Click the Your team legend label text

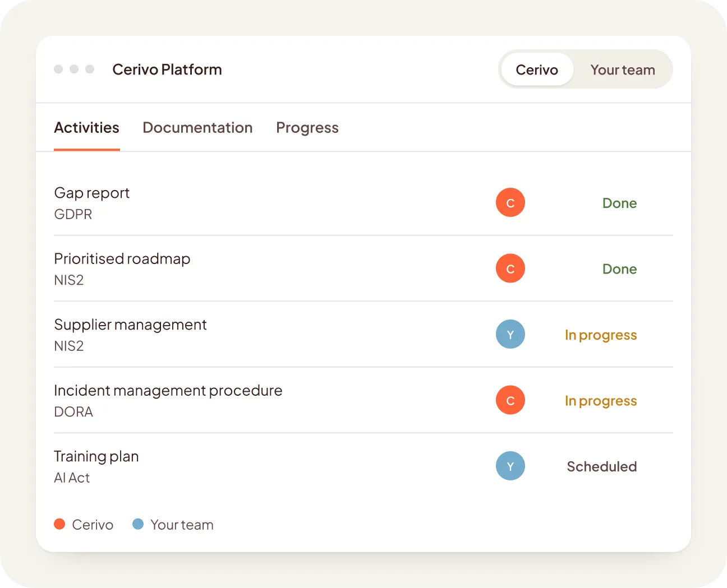182,525
